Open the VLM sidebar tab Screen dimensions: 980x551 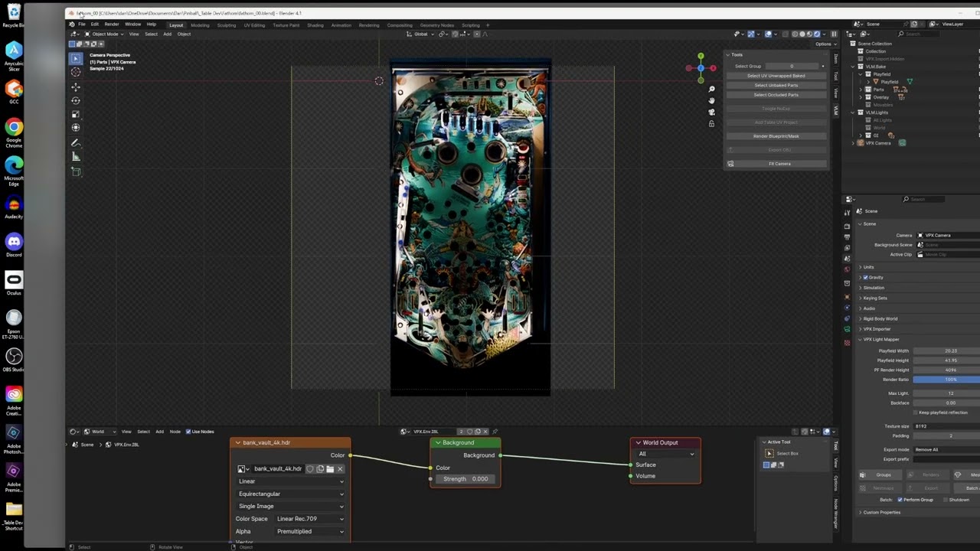(836, 110)
